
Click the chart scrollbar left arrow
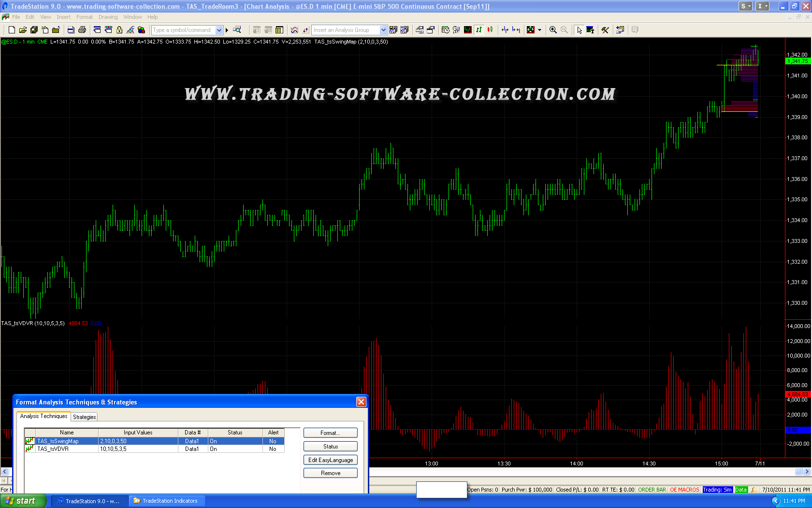pyautogui.click(x=5, y=472)
